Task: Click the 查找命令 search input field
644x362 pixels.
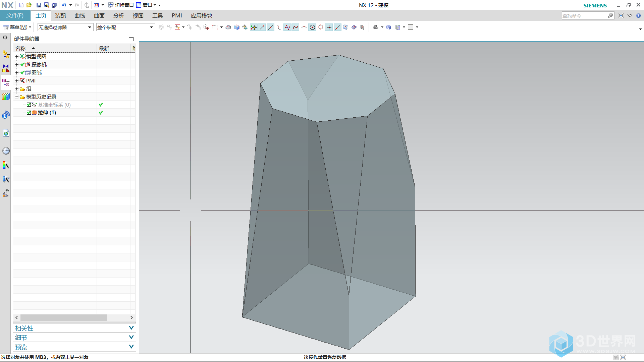Action: click(585, 15)
